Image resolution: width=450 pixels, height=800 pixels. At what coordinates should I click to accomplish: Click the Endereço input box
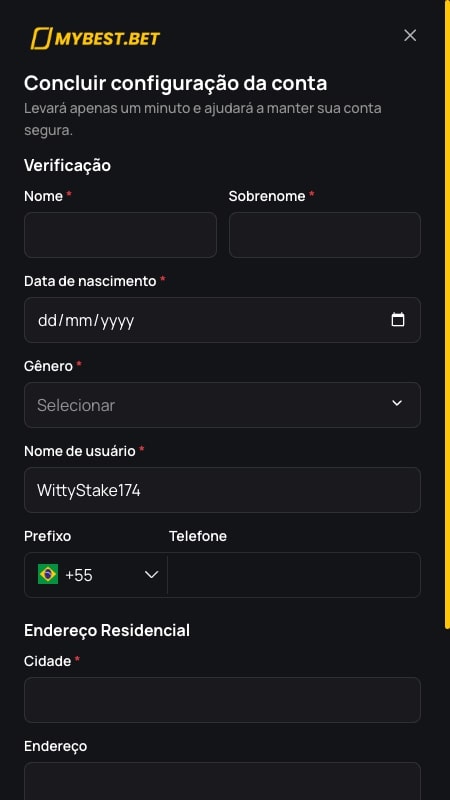222,781
